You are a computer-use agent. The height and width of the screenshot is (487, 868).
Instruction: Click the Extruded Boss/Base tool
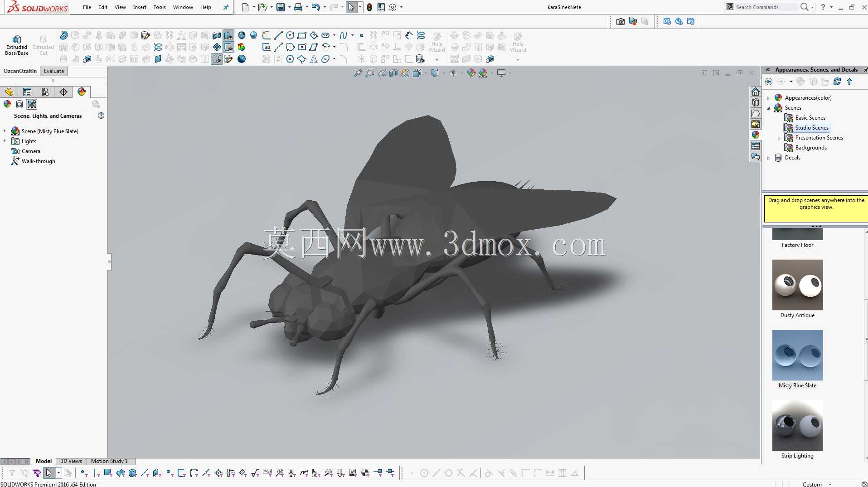pos(17,45)
